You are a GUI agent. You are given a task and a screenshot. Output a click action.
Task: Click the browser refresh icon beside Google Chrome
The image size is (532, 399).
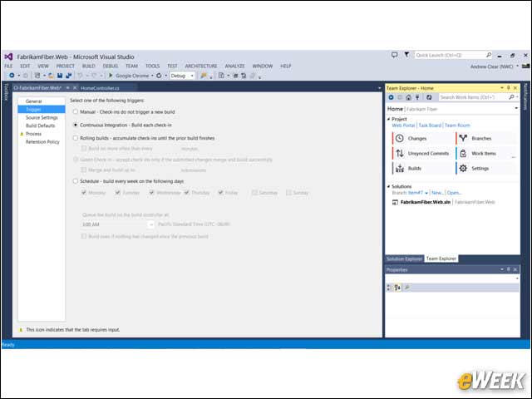point(159,76)
